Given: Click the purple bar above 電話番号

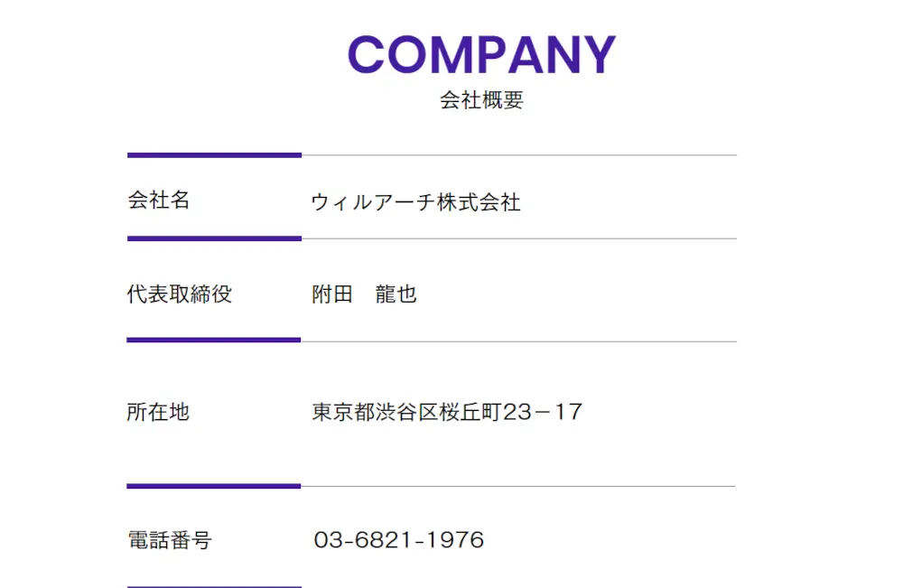Looking at the screenshot, I should pos(214,486).
